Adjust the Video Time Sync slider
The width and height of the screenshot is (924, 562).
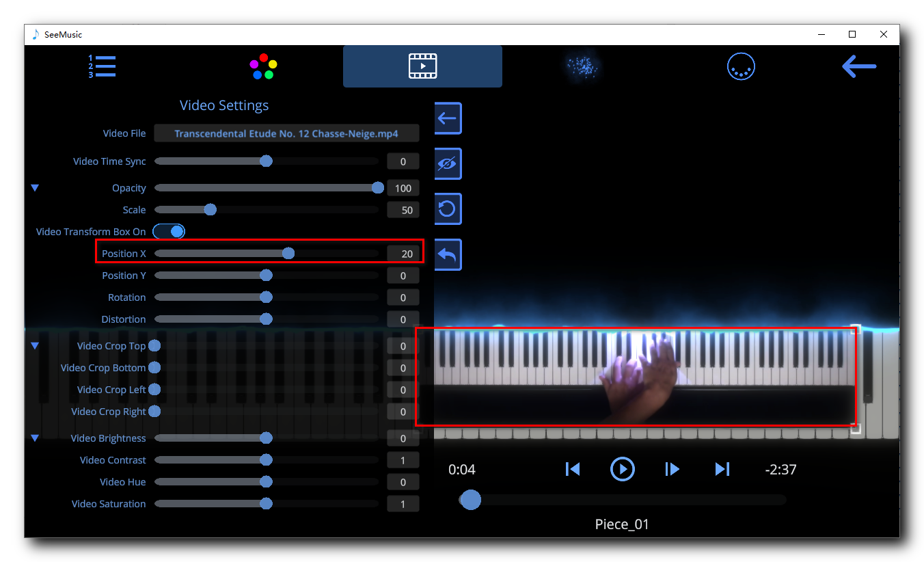(267, 161)
